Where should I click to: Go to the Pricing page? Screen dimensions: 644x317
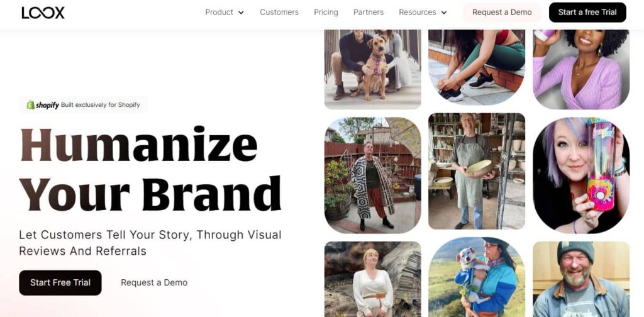[326, 13]
